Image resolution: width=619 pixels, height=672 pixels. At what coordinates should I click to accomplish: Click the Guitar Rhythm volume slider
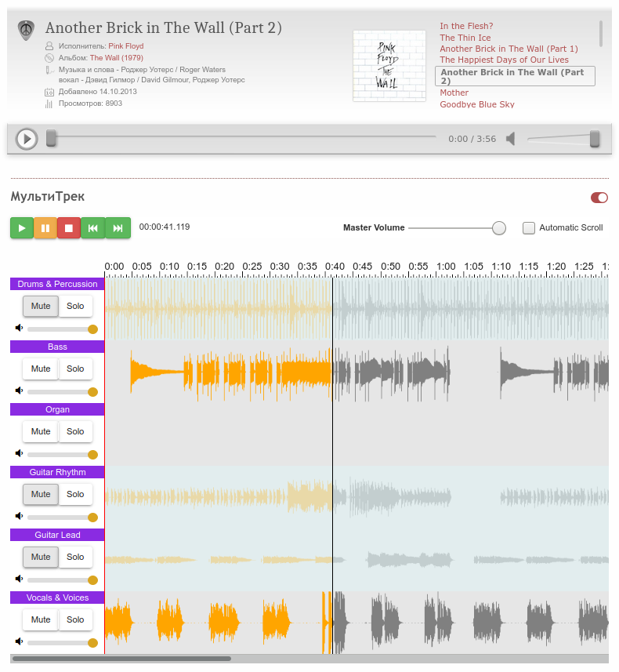[x=63, y=518]
